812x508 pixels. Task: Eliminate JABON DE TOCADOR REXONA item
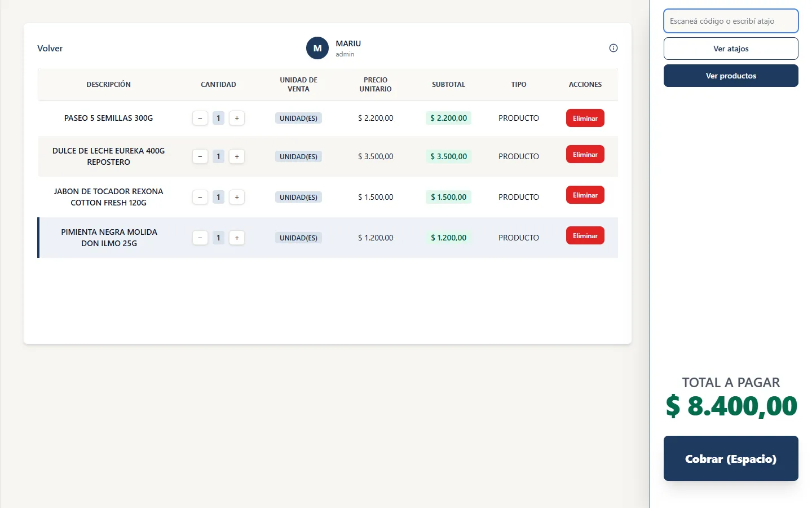pos(585,195)
